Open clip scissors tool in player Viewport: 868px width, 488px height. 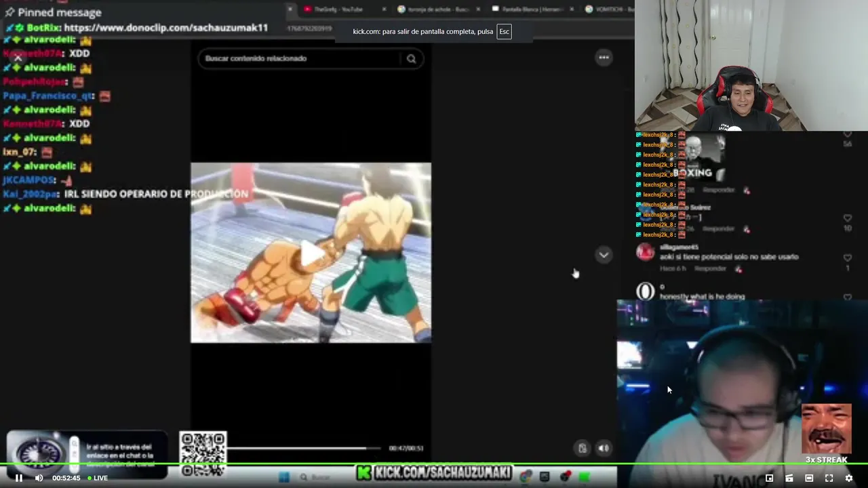[789, 478]
